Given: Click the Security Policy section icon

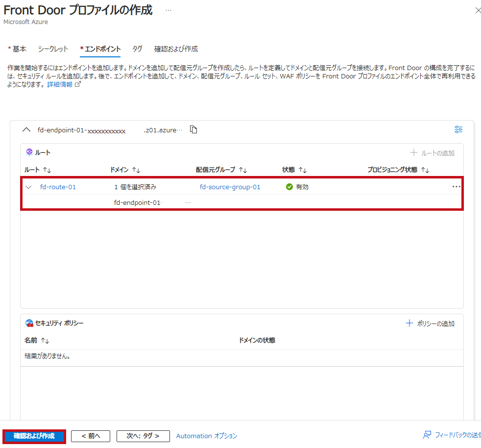Looking at the screenshot, I should tap(29, 323).
